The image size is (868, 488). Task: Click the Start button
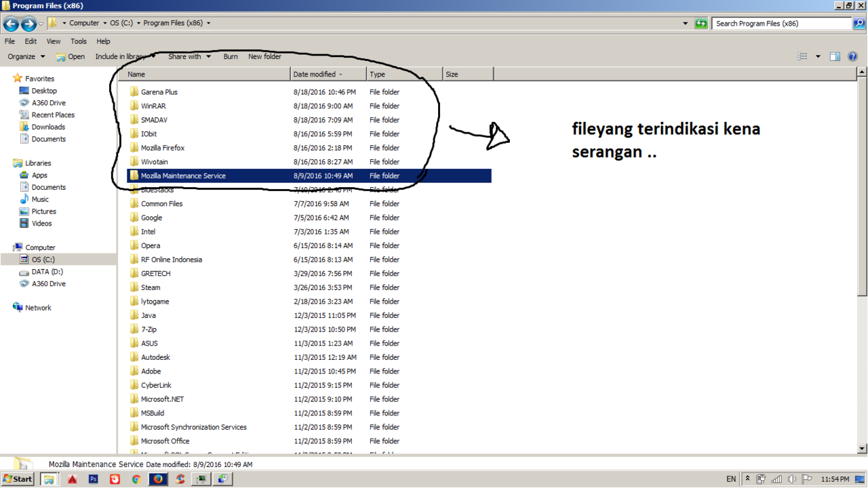(x=18, y=479)
